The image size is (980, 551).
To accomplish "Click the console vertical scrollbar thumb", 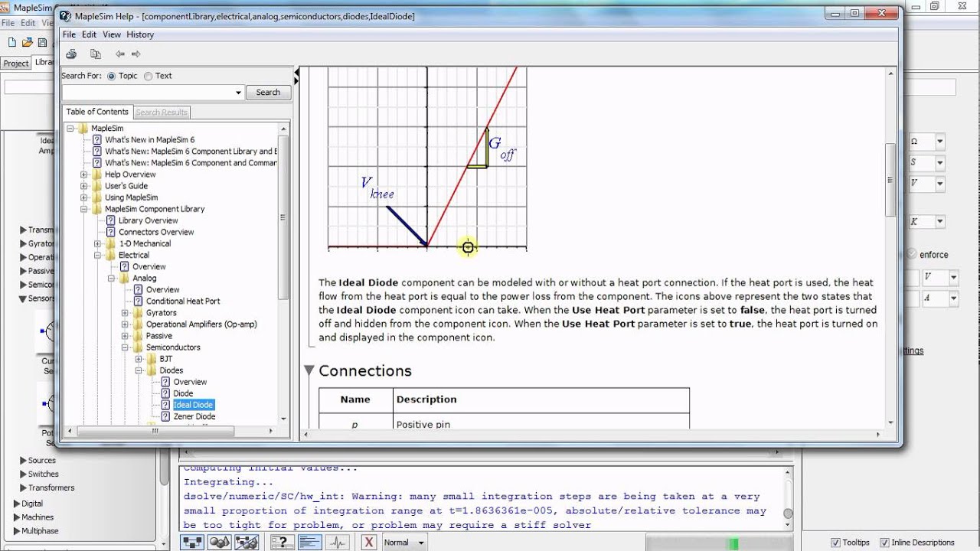I will point(788,514).
